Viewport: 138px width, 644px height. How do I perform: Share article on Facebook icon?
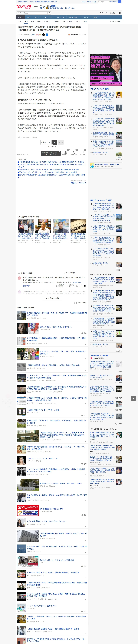point(47,35)
